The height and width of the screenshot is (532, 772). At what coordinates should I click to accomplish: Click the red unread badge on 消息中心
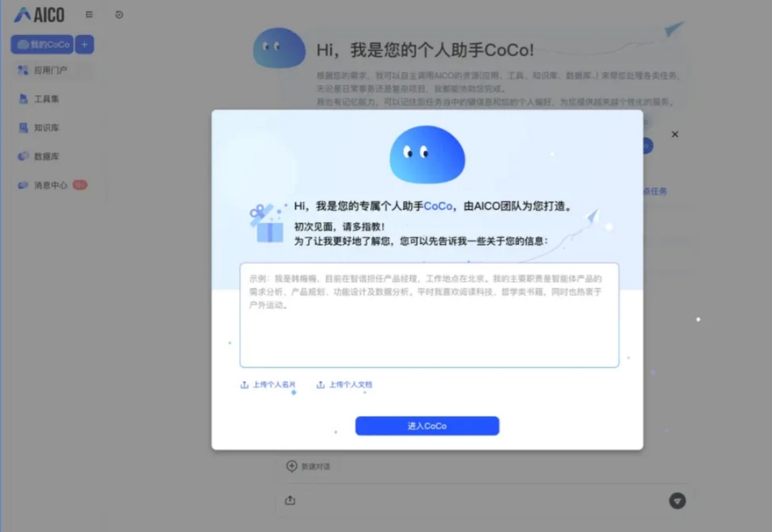coord(80,184)
